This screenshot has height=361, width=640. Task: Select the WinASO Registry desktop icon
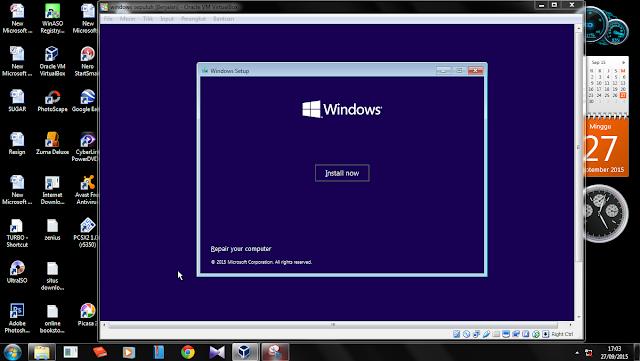click(x=52, y=18)
